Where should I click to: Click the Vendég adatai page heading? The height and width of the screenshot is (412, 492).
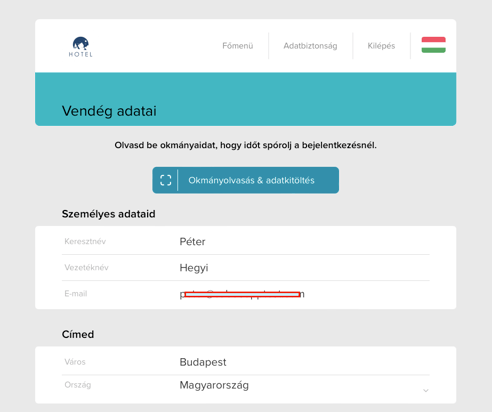(x=109, y=111)
